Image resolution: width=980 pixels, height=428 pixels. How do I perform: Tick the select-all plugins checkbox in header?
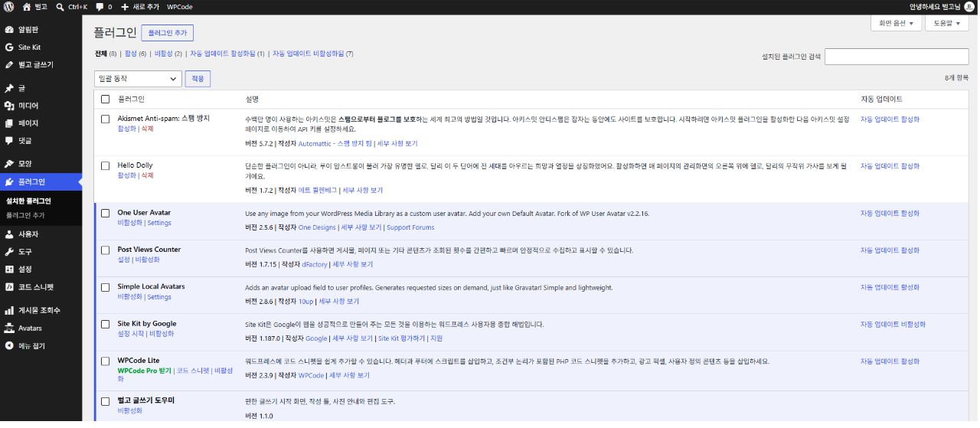(106, 100)
